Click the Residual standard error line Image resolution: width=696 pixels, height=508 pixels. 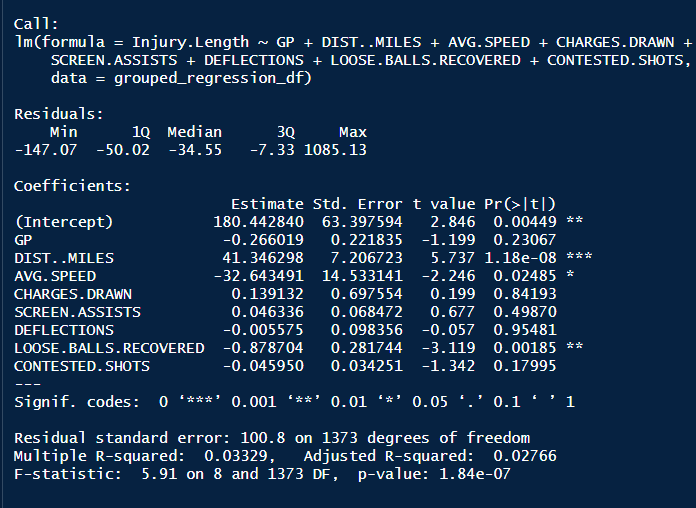(x=272, y=438)
